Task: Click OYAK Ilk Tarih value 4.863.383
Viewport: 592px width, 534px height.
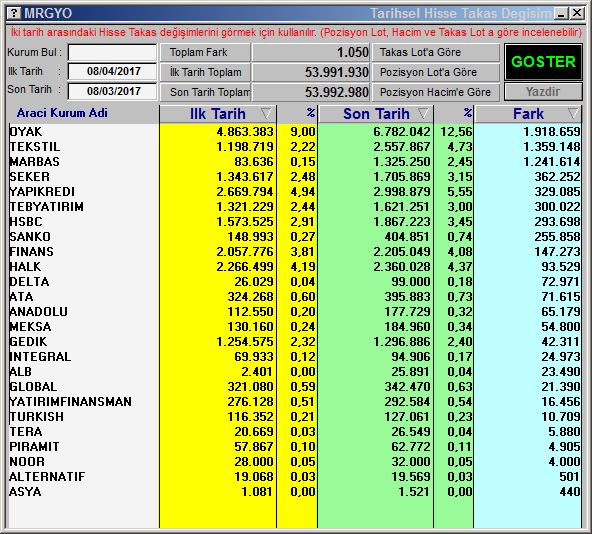Action: (x=245, y=131)
